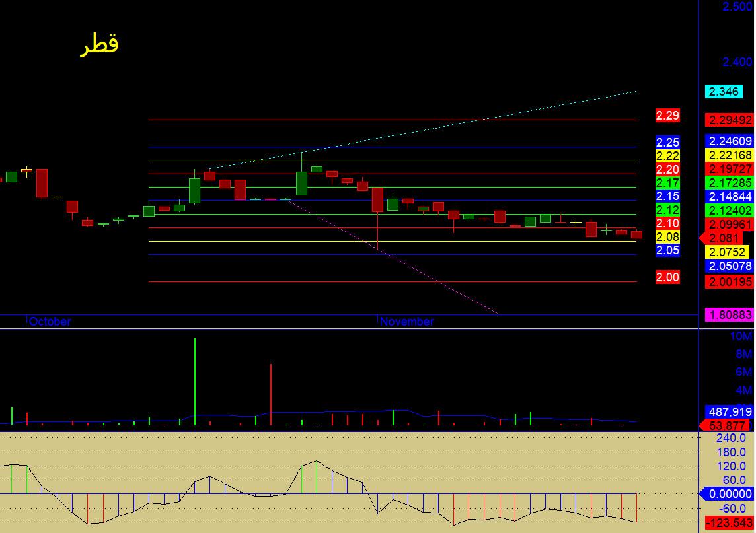Click the blue 2.05 level tag

click(x=667, y=250)
